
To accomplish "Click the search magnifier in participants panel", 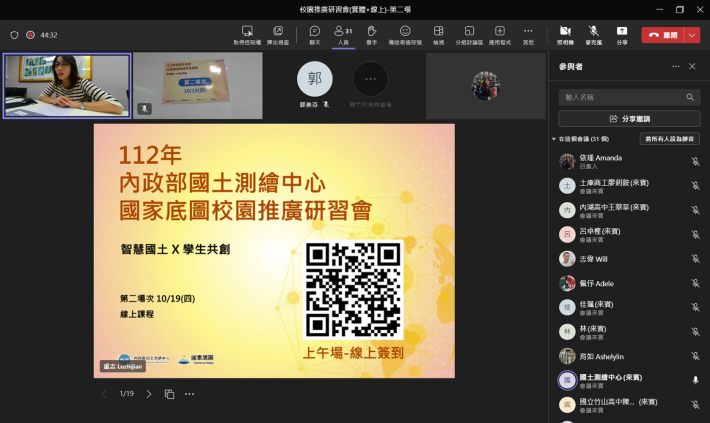I will click(690, 97).
